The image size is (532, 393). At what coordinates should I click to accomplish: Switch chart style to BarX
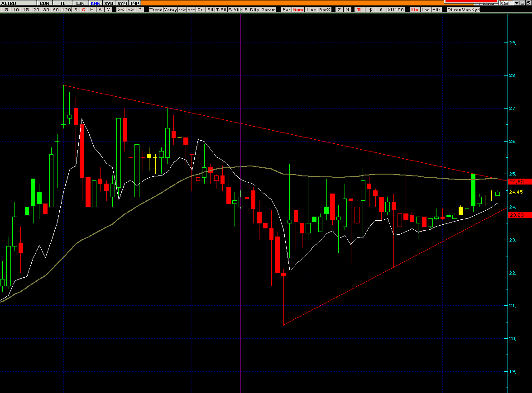(324, 9)
